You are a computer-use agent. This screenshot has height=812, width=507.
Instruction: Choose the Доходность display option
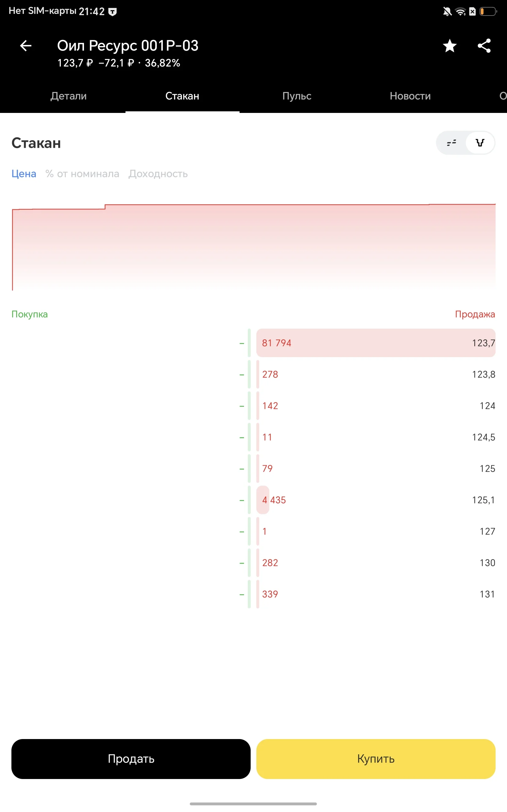pyautogui.click(x=158, y=174)
